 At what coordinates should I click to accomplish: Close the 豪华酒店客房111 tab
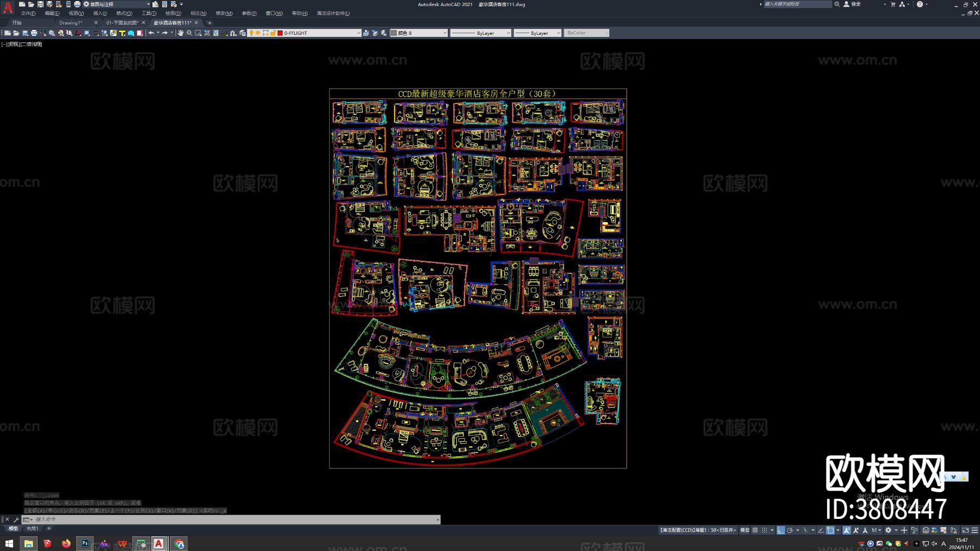196,23
